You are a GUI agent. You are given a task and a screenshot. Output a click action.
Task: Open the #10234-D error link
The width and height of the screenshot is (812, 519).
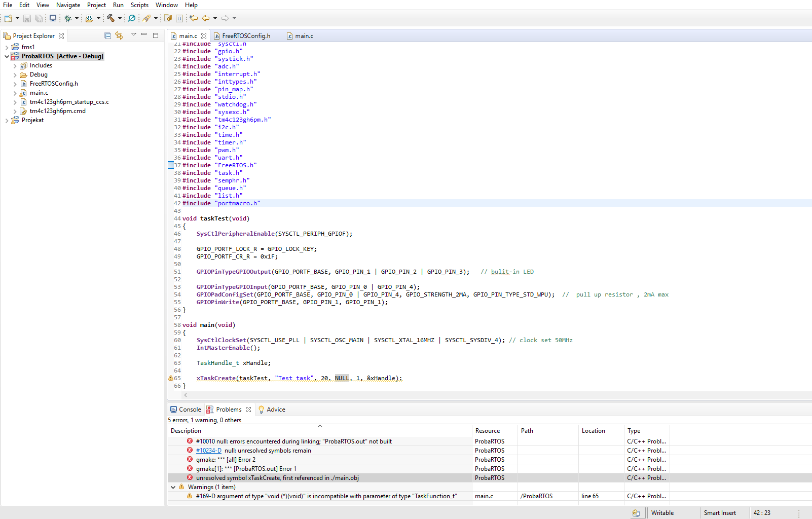[208, 451]
